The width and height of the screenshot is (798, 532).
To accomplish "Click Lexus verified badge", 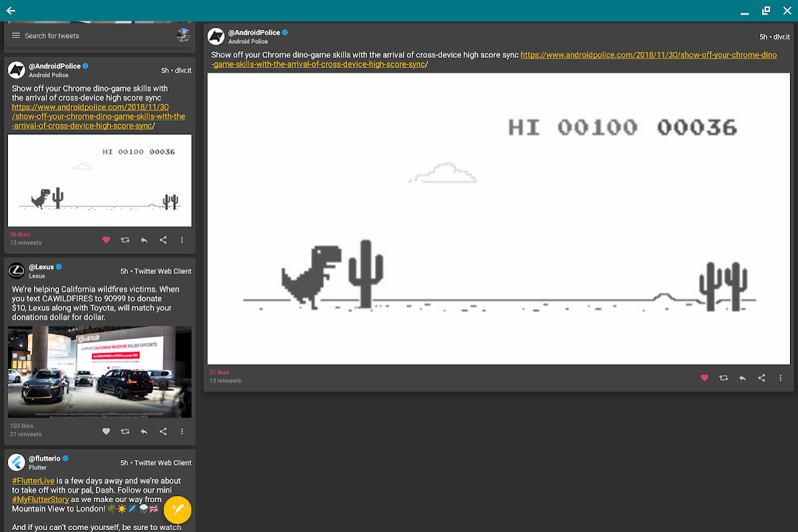I will click(x=59, y=267).
